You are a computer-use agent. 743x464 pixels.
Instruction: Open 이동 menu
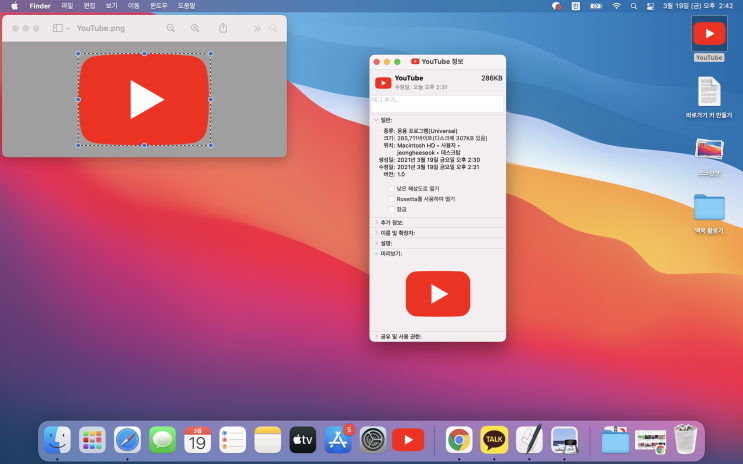click(134, 6)
